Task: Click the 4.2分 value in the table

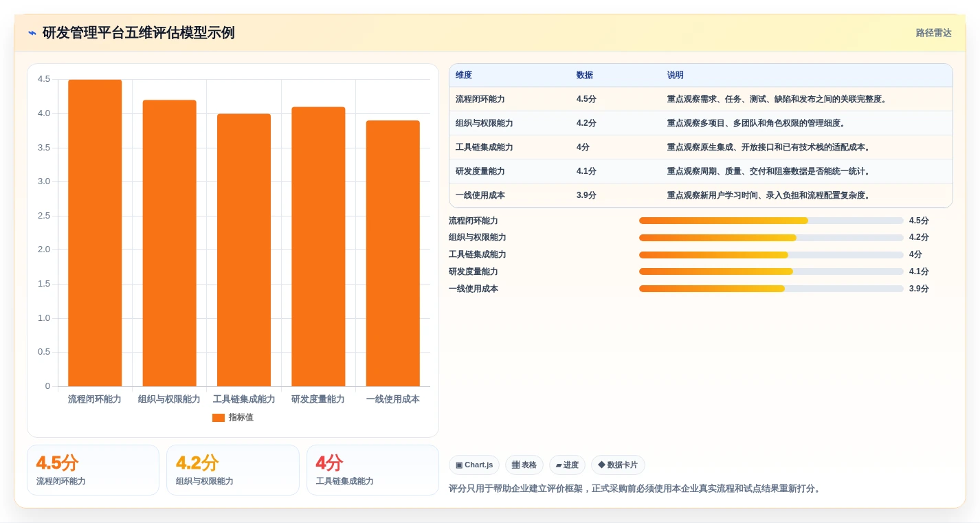Action: (x=586, y=124)
